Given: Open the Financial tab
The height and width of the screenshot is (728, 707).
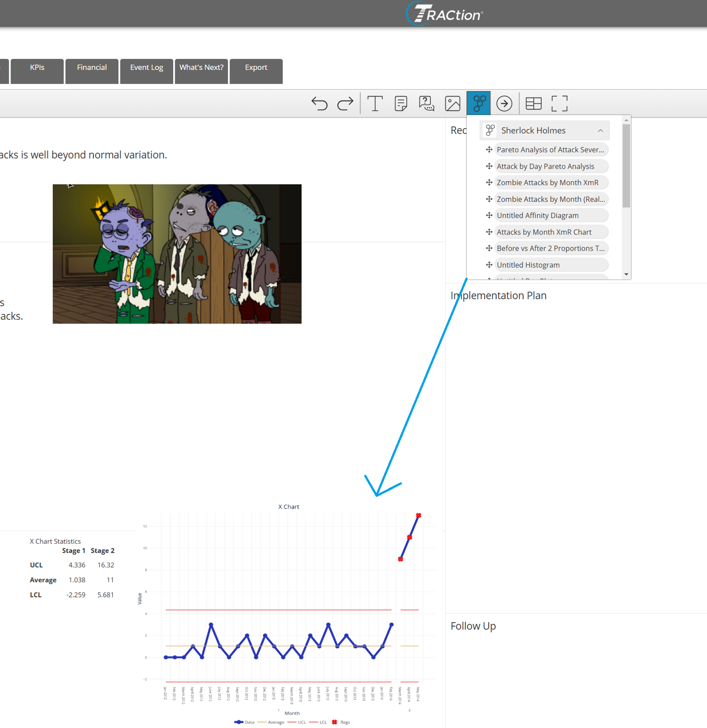Looking at the screenshot, I should coord(92,71).
